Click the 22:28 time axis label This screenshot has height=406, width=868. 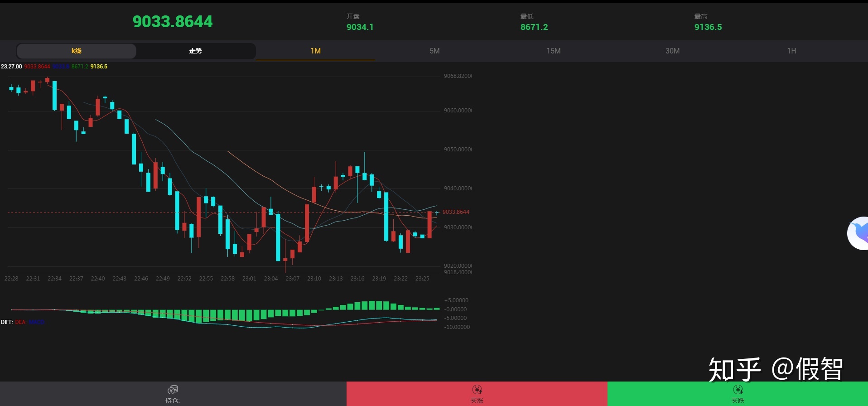tap(11, 279)
